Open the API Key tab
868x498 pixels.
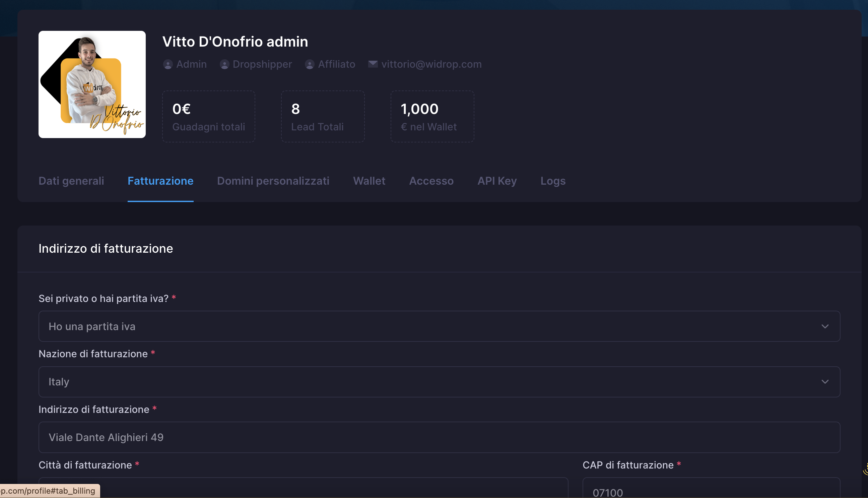pyautogui.click(x=497, y=181)
